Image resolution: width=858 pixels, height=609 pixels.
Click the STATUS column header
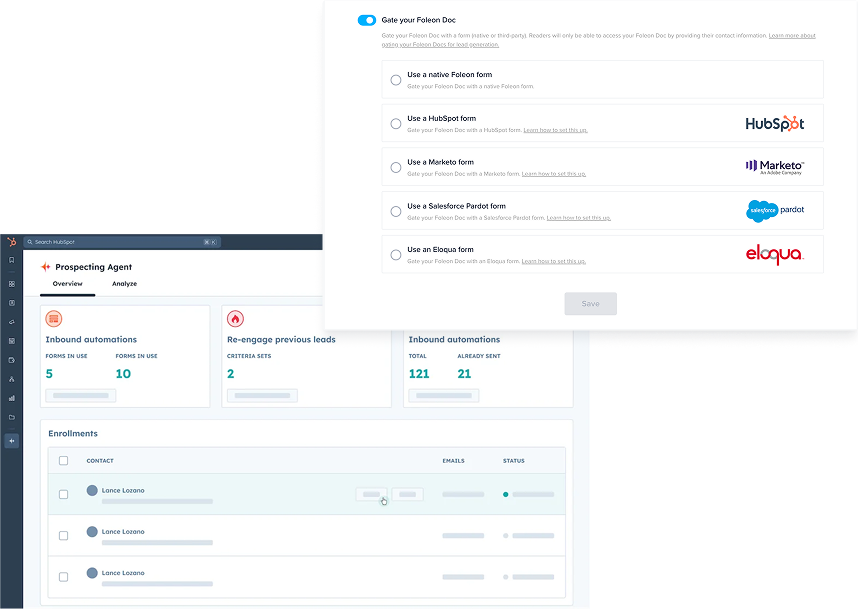click(x=514, y=461)
